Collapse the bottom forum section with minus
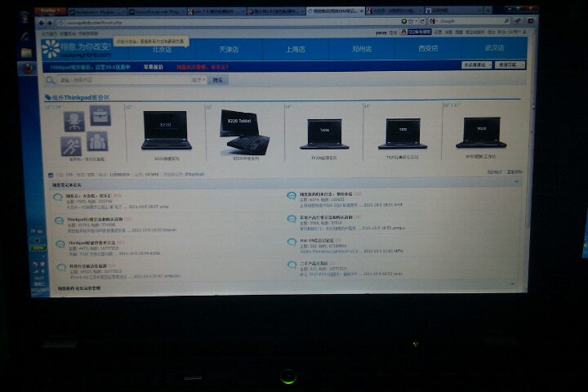Viewport: 588px width, 392px height. (513, 284)
